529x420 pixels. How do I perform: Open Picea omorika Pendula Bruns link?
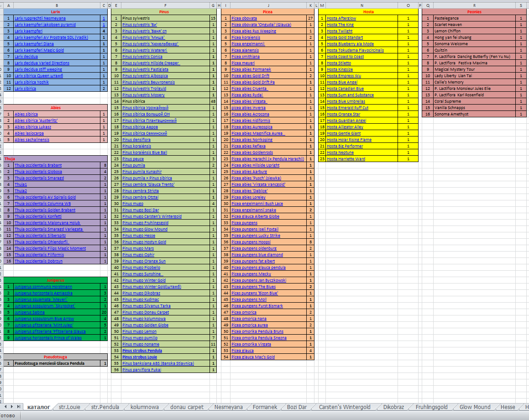coord(257,331)
